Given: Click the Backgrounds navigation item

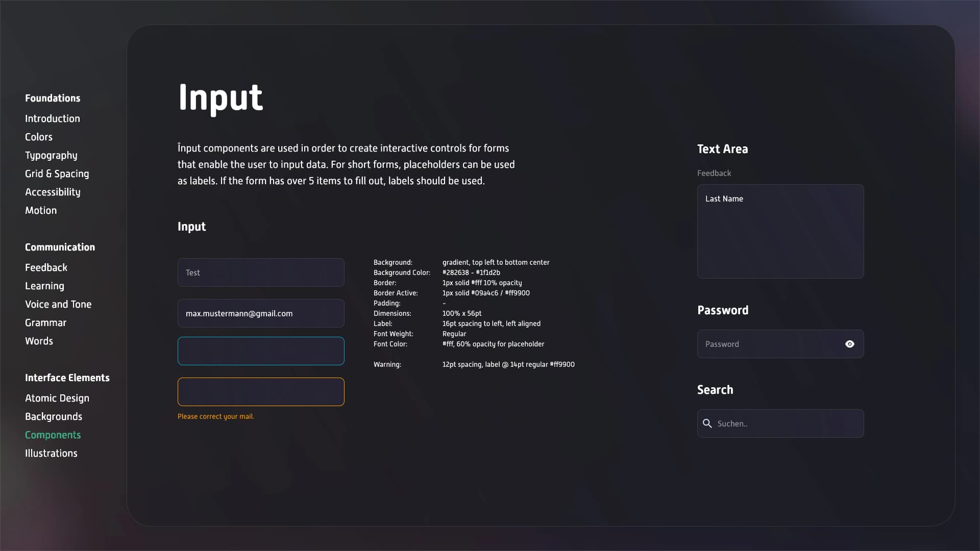Looking at the screenshot, I should click(53, 416).
